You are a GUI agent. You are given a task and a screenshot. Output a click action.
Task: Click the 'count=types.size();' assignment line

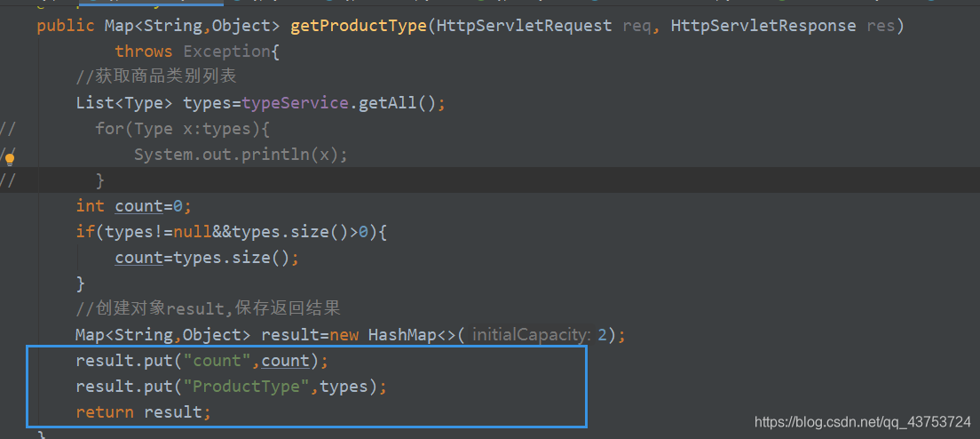pyautogui.click(x=208, y=258)
